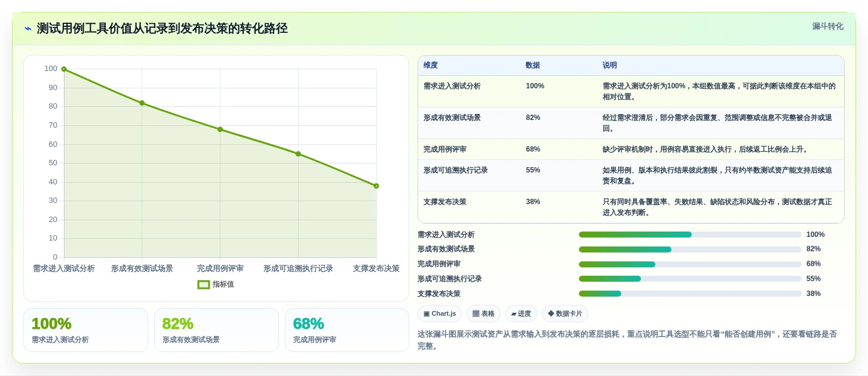Click the Chart.js tag
This screenshot has height=376, width=868.
click(x=440, y=314)
